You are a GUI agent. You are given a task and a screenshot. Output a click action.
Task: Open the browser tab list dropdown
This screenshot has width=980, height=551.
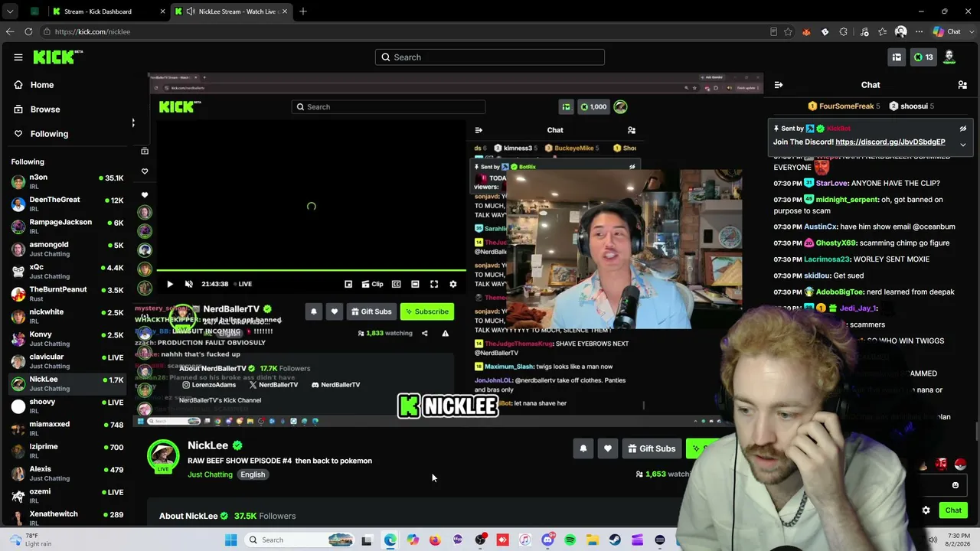click(x=10, y=11)
